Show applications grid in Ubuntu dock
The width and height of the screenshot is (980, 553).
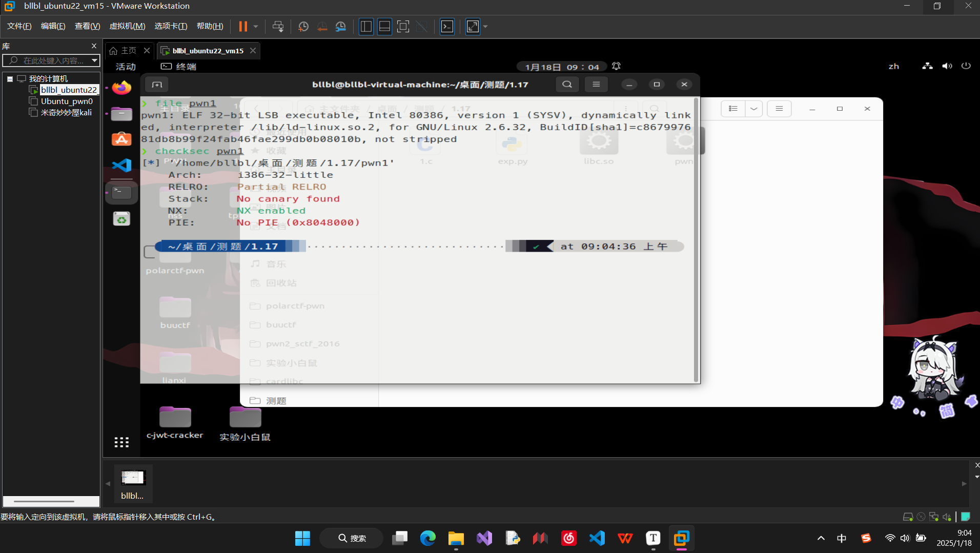121,442
